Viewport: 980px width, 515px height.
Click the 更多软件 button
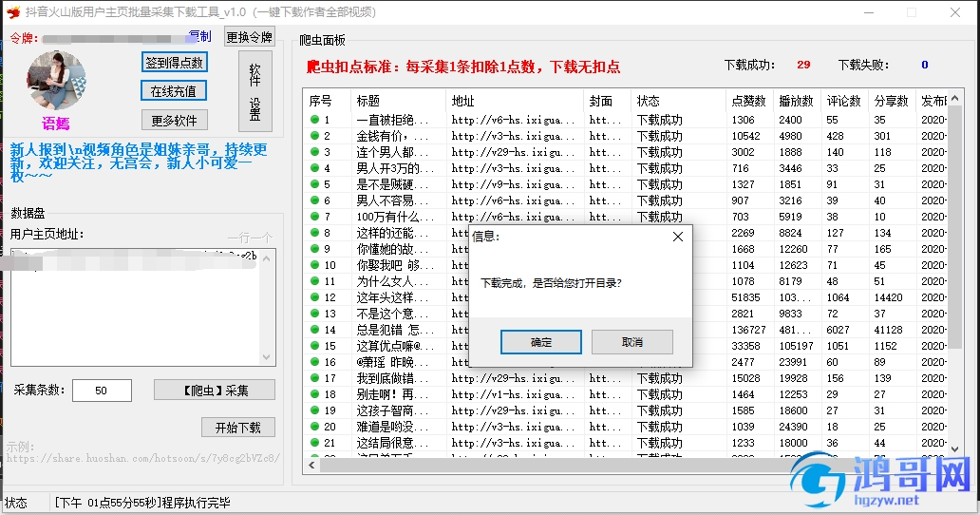tap(174, 121)
